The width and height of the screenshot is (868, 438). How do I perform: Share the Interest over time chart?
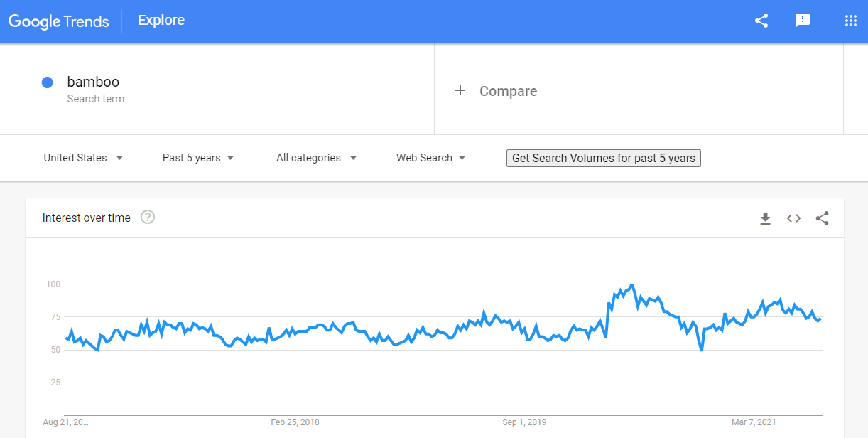(823, 218)
